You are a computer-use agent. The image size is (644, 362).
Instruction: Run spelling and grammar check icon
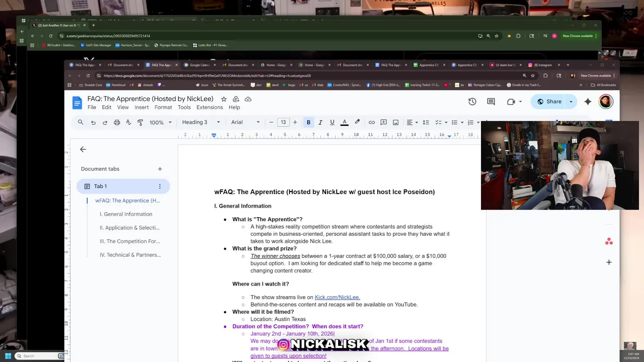point(128,122)
